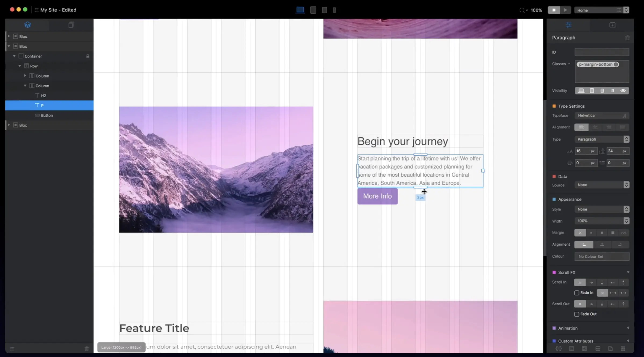Click the ID input field
The image size is (644, 357).
tap(602, 52)
